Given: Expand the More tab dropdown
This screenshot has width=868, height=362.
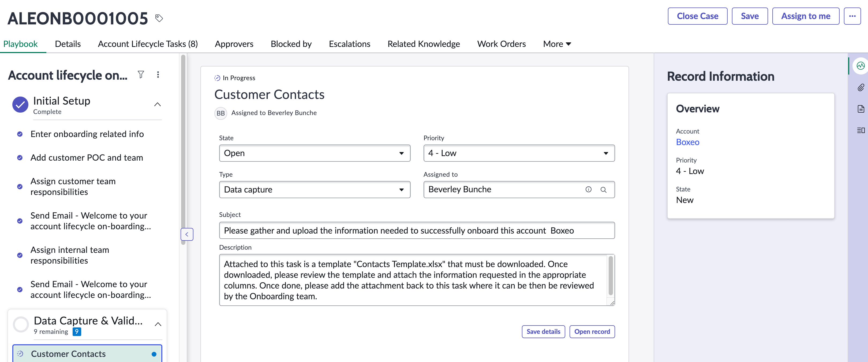Looking at the screenshot, I should pos(557,44).
